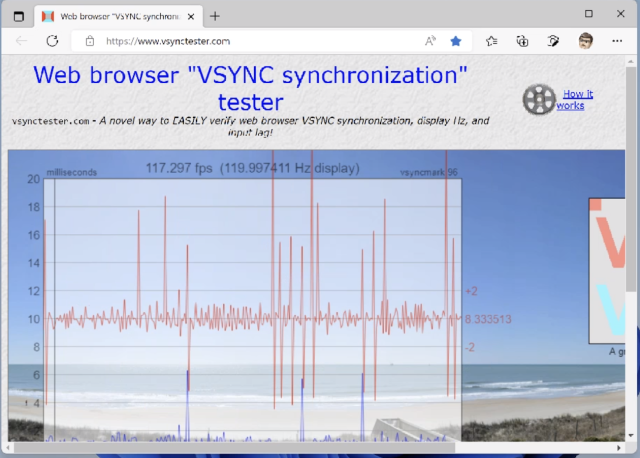Click the blue favorite star icon

tap(456, 41)
